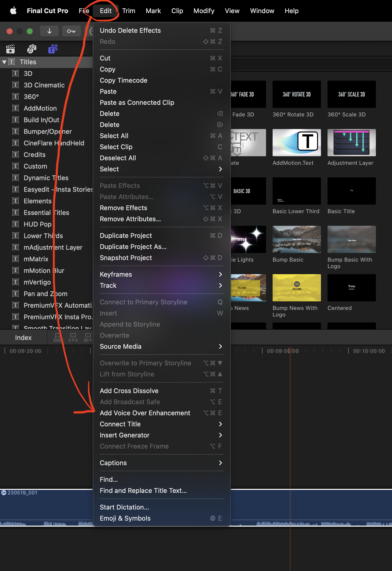Choose Undo Delete Effects
392x571 pixels.
161,30
